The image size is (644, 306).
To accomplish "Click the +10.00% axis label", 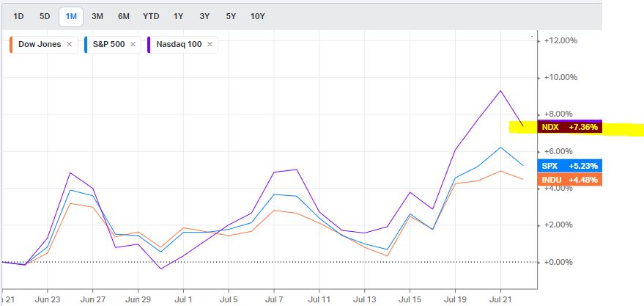I will (560, 77).
